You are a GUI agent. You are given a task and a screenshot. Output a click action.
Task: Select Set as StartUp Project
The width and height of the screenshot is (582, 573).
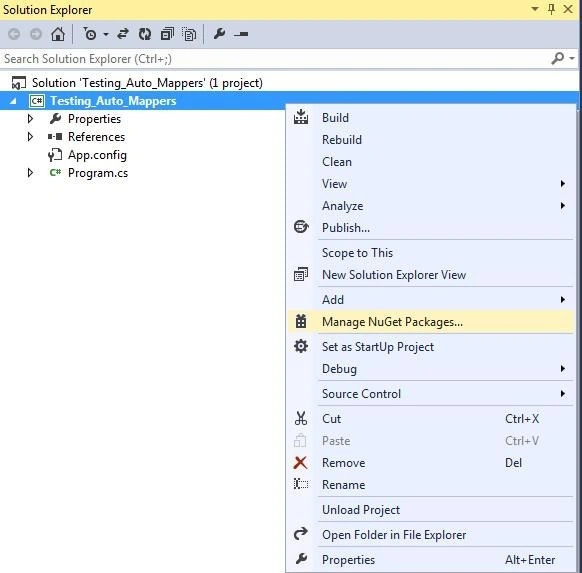(x=378, y=347)
